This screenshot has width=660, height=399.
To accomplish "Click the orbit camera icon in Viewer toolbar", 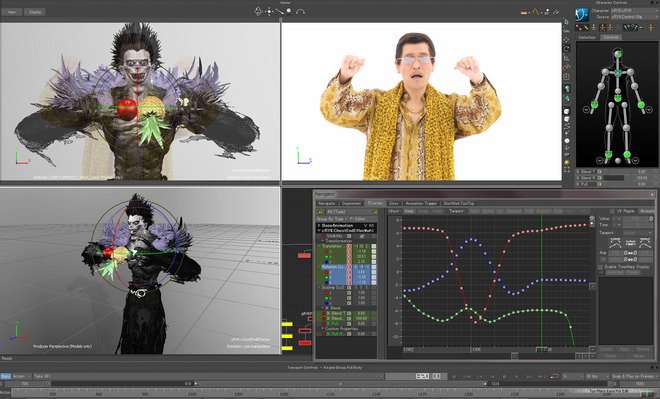I will click(258, 11).
